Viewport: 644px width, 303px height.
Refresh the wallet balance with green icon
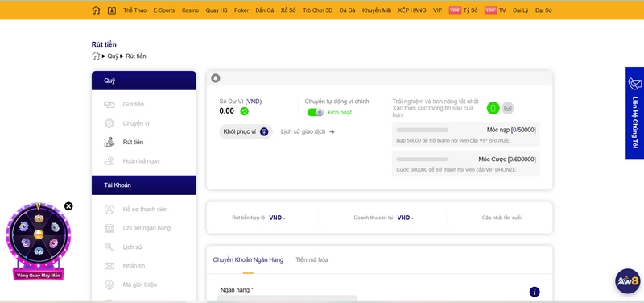coord(245,111)
